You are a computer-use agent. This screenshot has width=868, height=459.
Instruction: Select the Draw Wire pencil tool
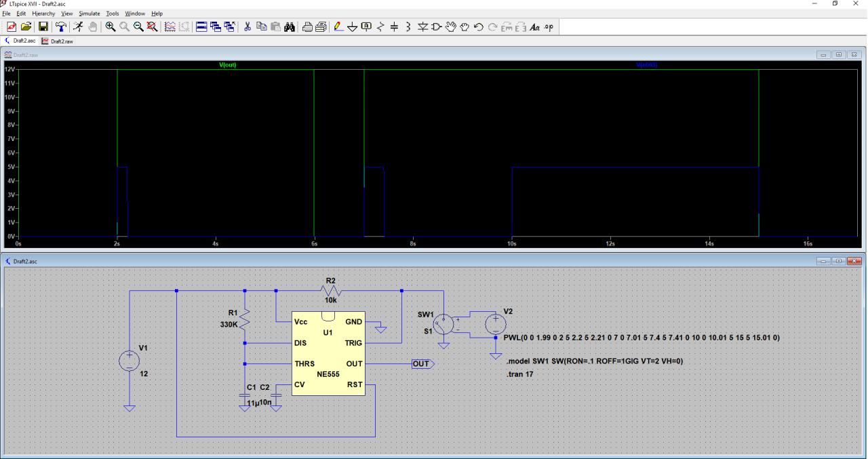coord(338,27)
